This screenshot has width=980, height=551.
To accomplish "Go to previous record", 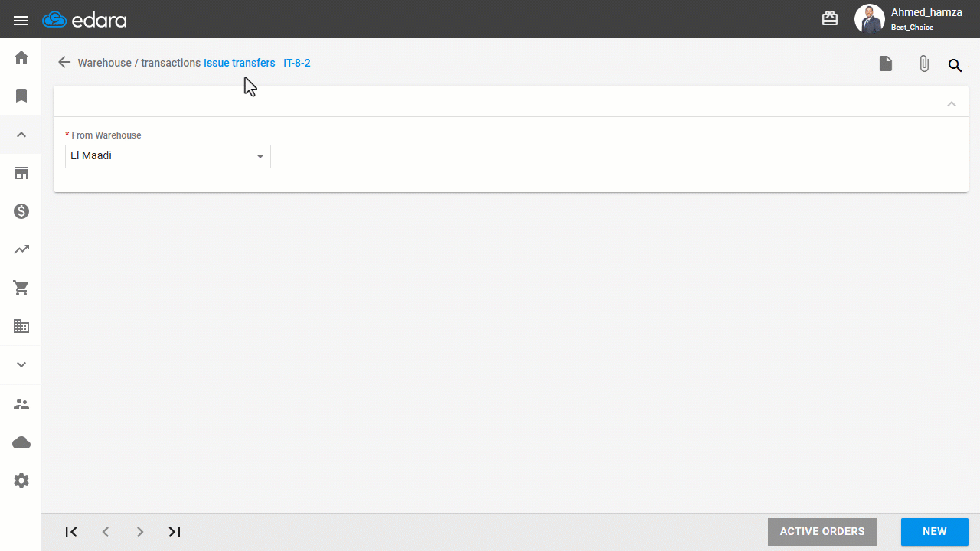I will 106,532.
